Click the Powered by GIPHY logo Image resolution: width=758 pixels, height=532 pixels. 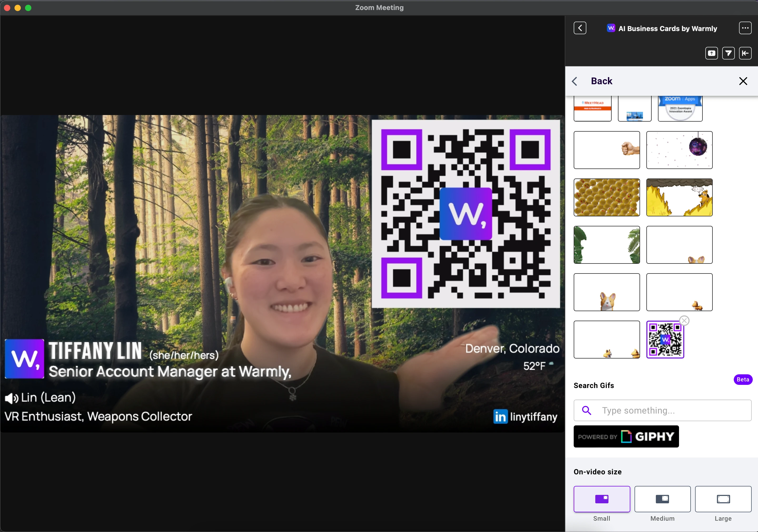[x=626, y=436]
